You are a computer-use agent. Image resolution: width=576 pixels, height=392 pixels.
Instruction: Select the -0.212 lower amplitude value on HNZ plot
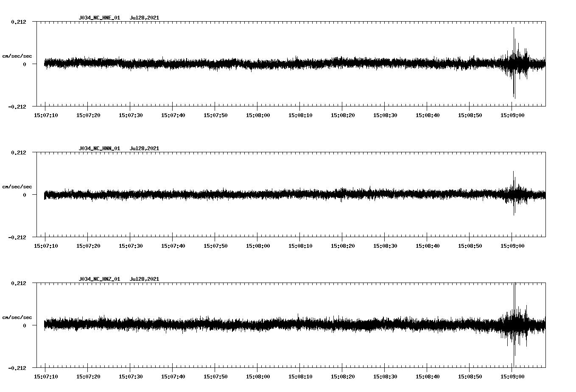pyautogui.click(x=17, y=368)
